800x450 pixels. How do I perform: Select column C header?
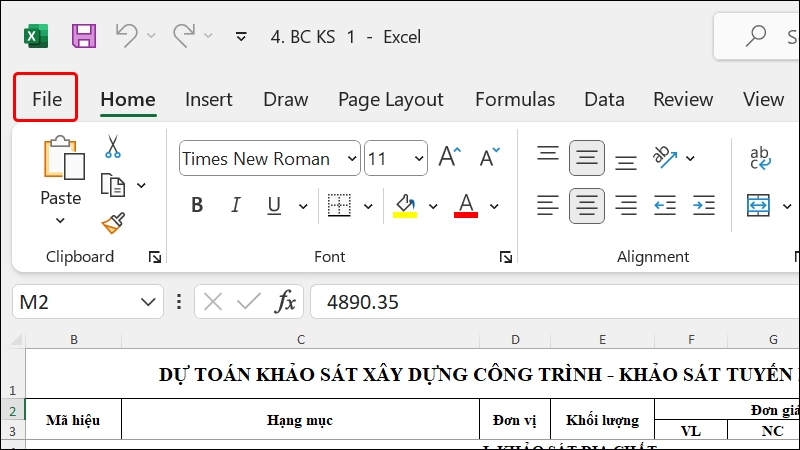click(x=301, y=339)
